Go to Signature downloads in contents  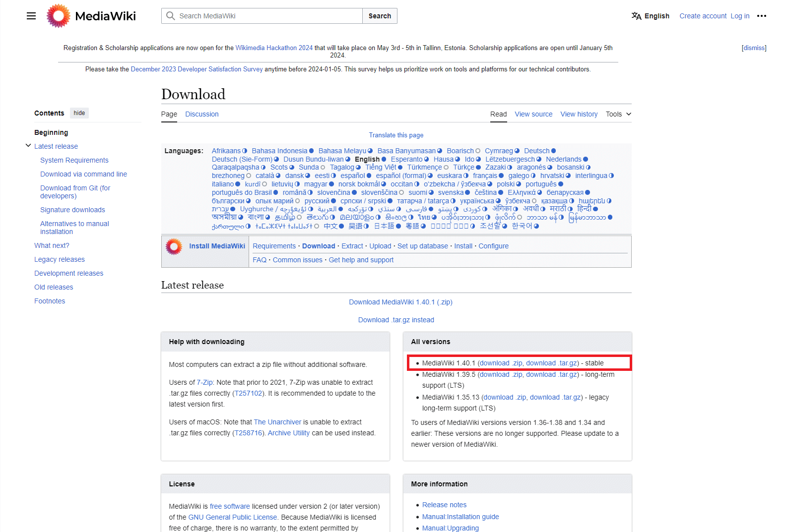(x=72, y=210)
